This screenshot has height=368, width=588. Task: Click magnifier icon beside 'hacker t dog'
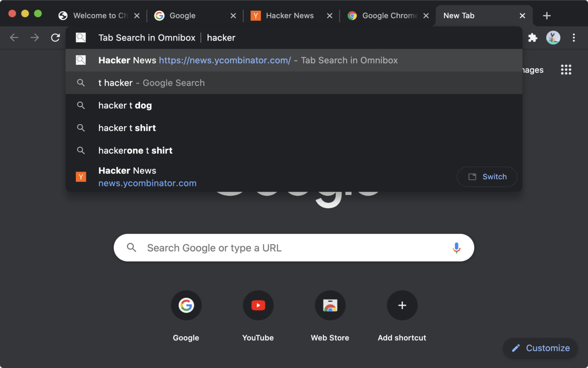click(x=81, y=105)
